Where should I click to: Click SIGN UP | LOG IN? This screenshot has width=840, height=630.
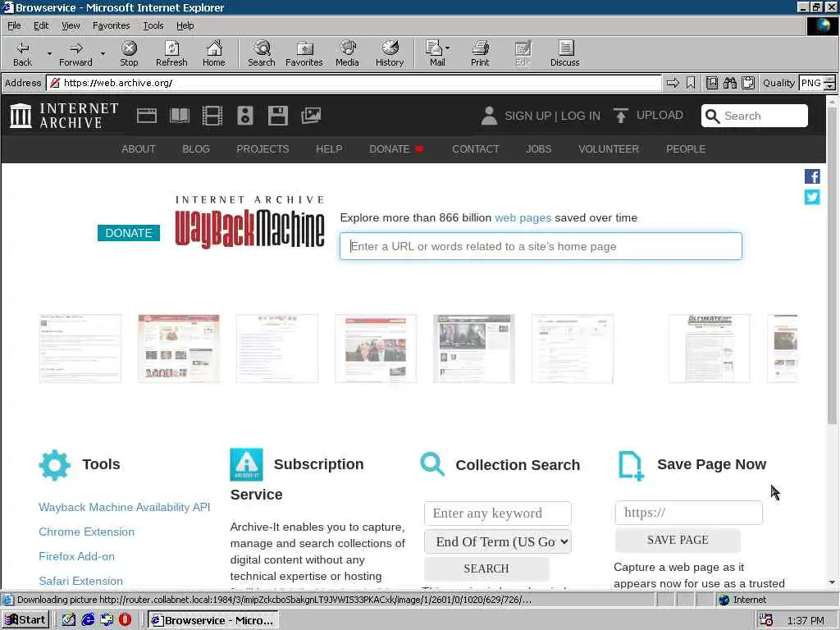pos(552,116)
